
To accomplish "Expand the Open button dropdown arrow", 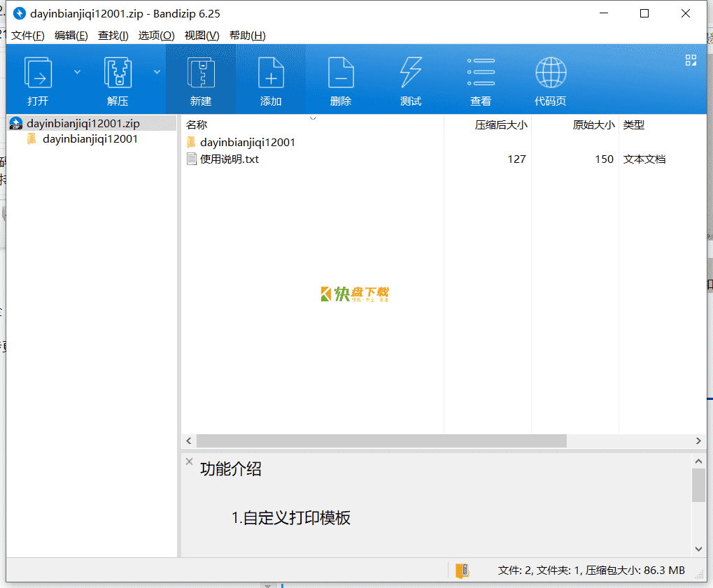I will tap(77, 72).
